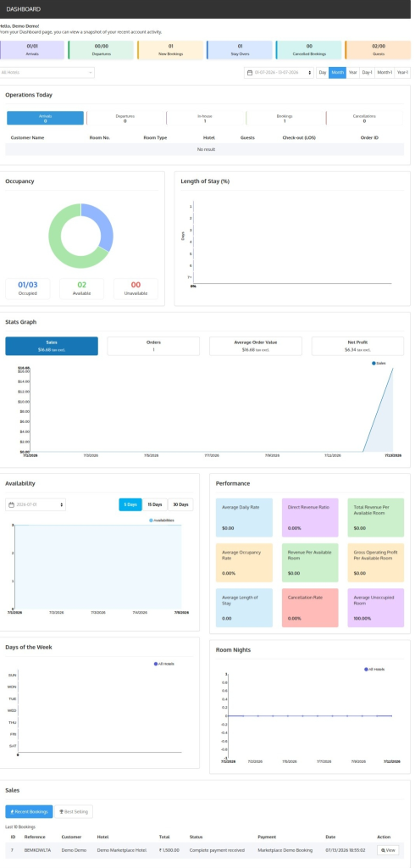Open the New Bookings summary card
This screenshot has height=868, width=415.
click(x=170, y=50)
